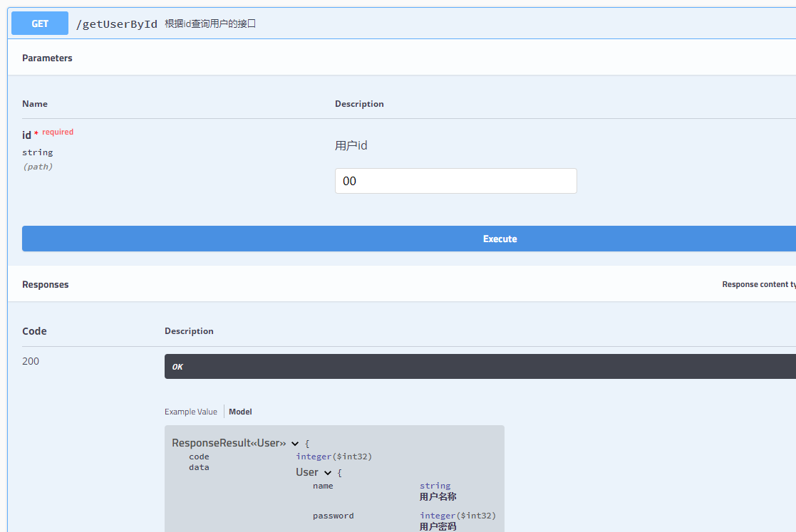
Task: Click the 用户密码 field description
Action: click(x=438, y=526)
